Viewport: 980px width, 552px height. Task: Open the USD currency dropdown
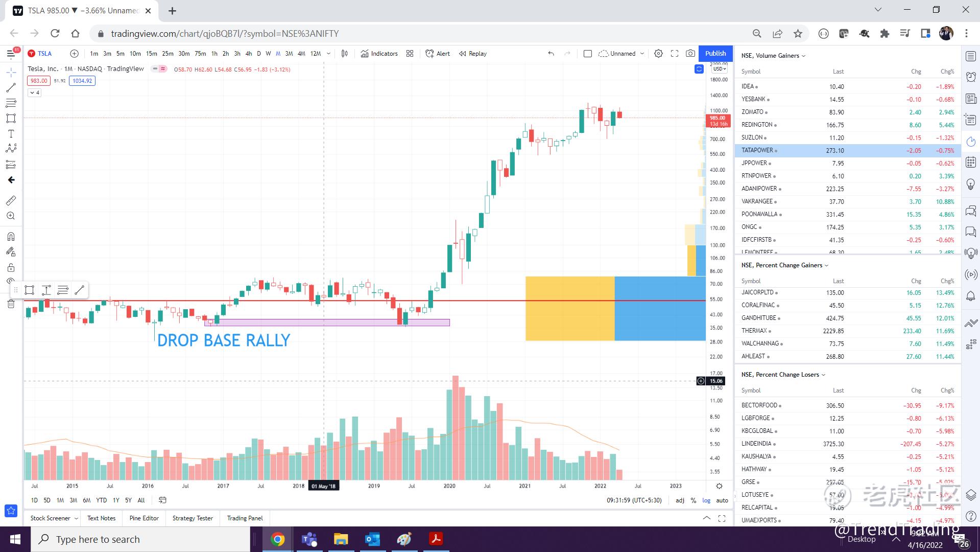[x=720, y=69]
